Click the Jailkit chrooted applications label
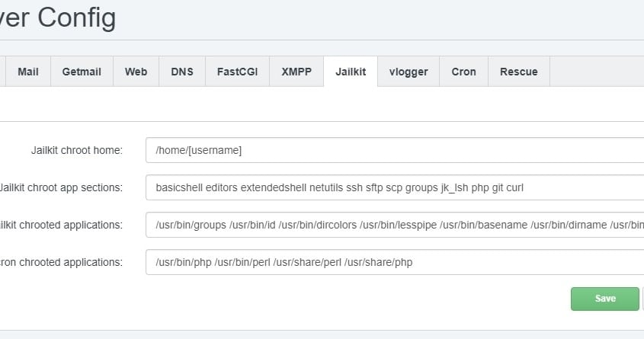The width and height of the screenshot is (644, 339). coord(62,225)
